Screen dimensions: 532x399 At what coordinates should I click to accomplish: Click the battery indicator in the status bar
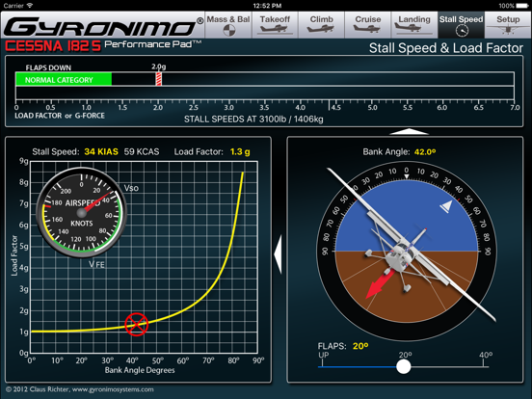(521, 6)
